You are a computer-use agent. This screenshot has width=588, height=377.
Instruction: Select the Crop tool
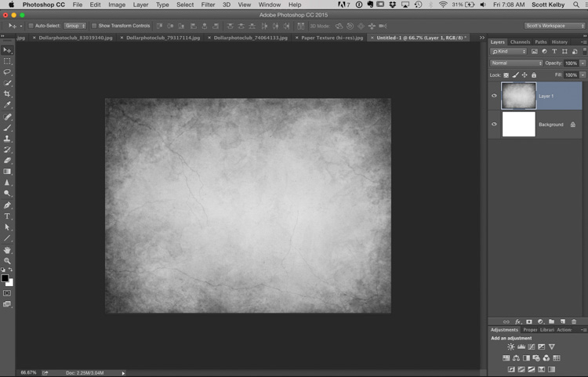click(x=8, y=94)
